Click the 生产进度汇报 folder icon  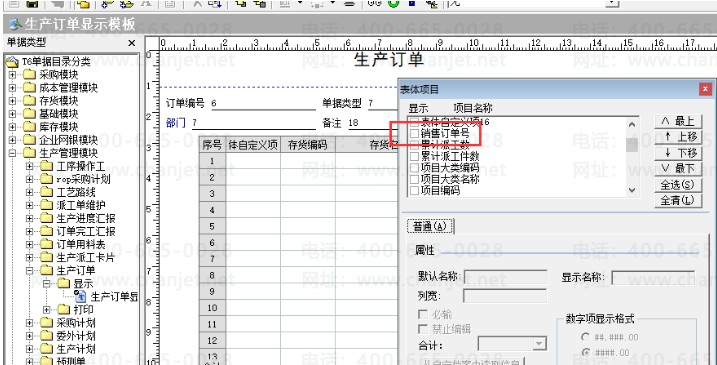tap(47, 218)
